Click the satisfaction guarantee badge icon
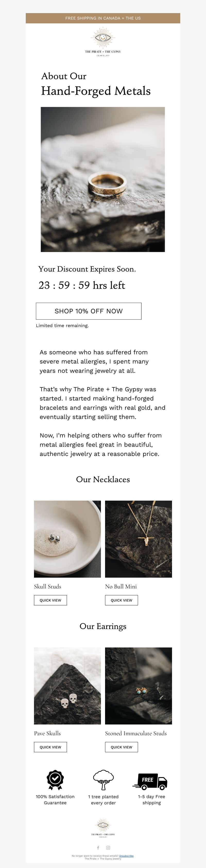This screenshot has width=206, height=868. (55, 780)
